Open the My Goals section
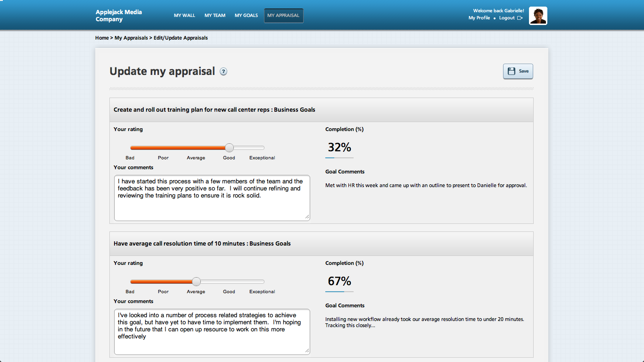Image resolution: width=644 pixels, height=362 pixels. tap(246, 16)
